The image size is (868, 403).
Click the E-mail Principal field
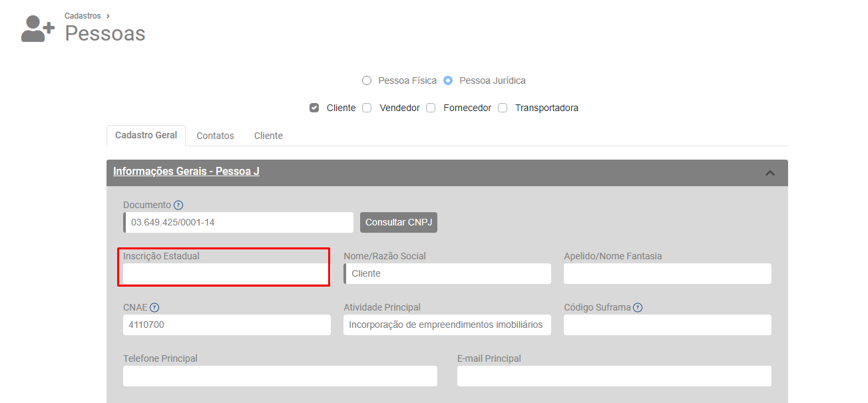click(614, 376)
